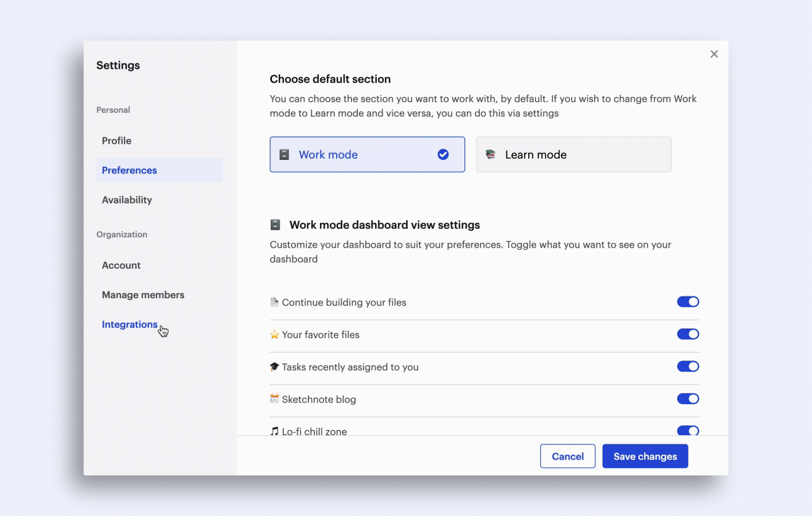Click the graduation cap icon beside Tasks

pos(274,366)
